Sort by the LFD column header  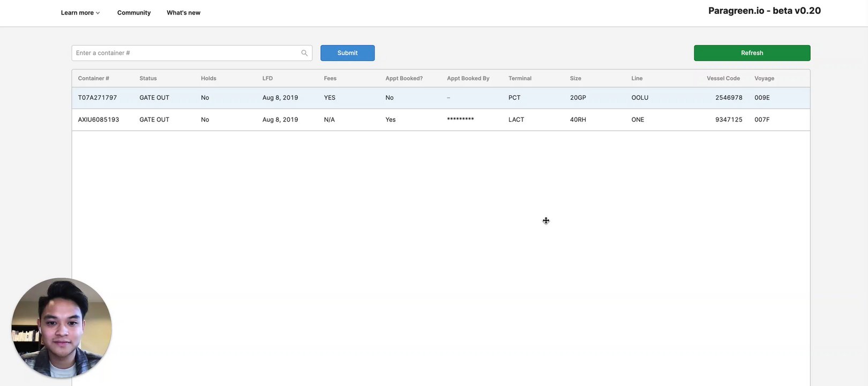pos(267,78)
